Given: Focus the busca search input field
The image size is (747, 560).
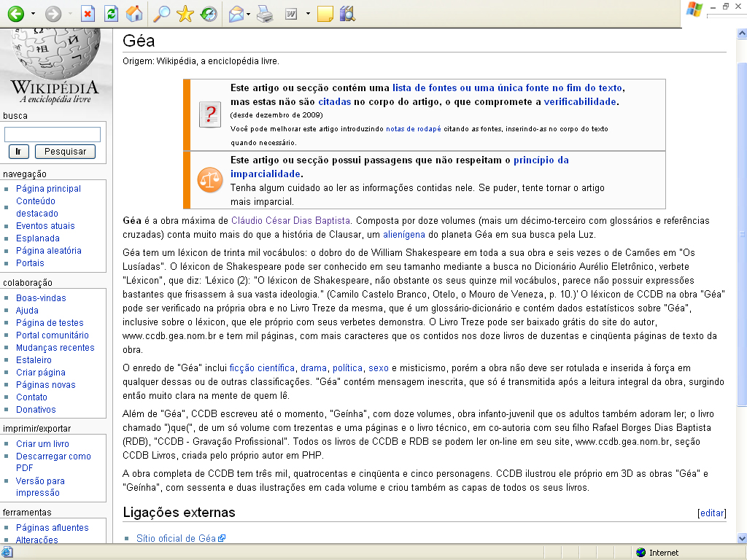Looking at the screenshot, I should pyautogui.click(x=53, y=134).
